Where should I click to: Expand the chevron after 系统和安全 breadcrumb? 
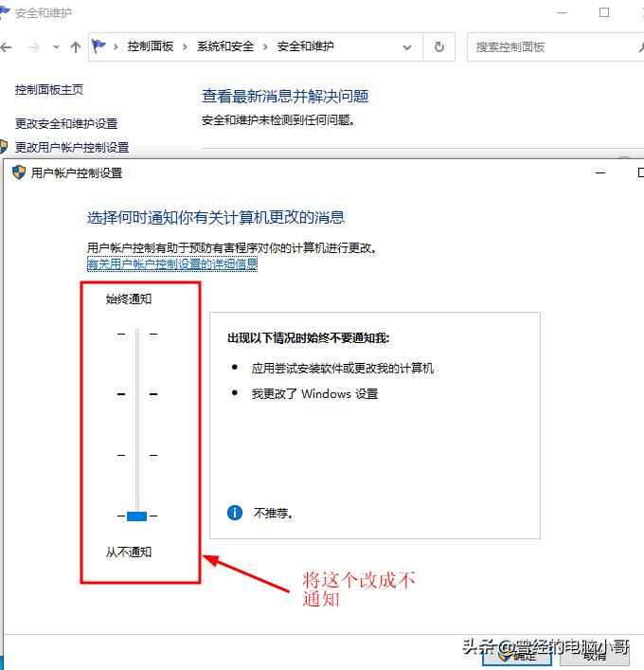(266, 46)
